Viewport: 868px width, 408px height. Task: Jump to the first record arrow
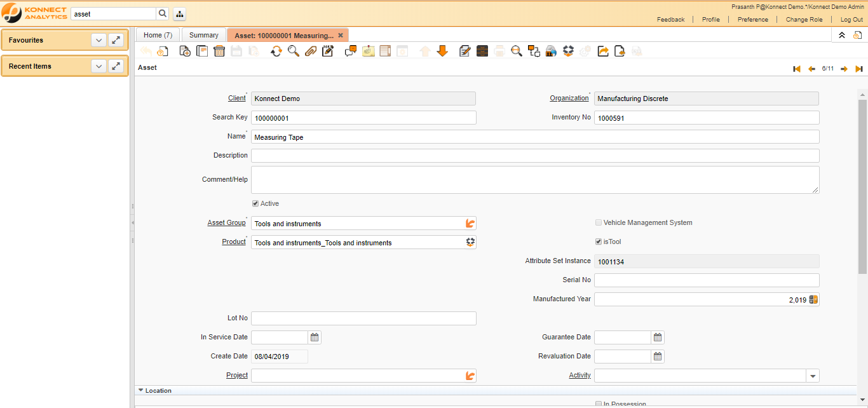coord(796,69)
